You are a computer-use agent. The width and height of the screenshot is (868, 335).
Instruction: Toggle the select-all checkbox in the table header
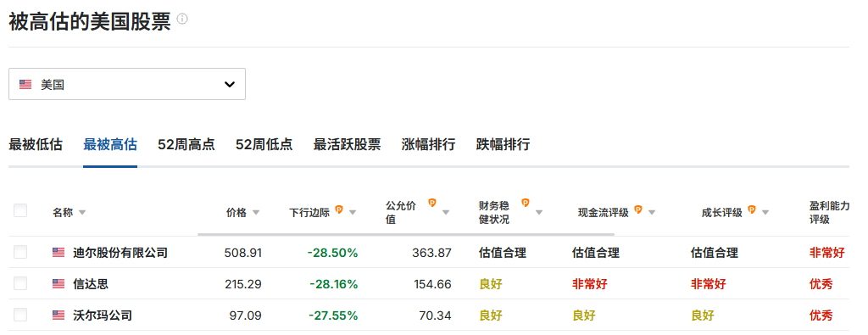pyautogui.click(x=20, y=210)
